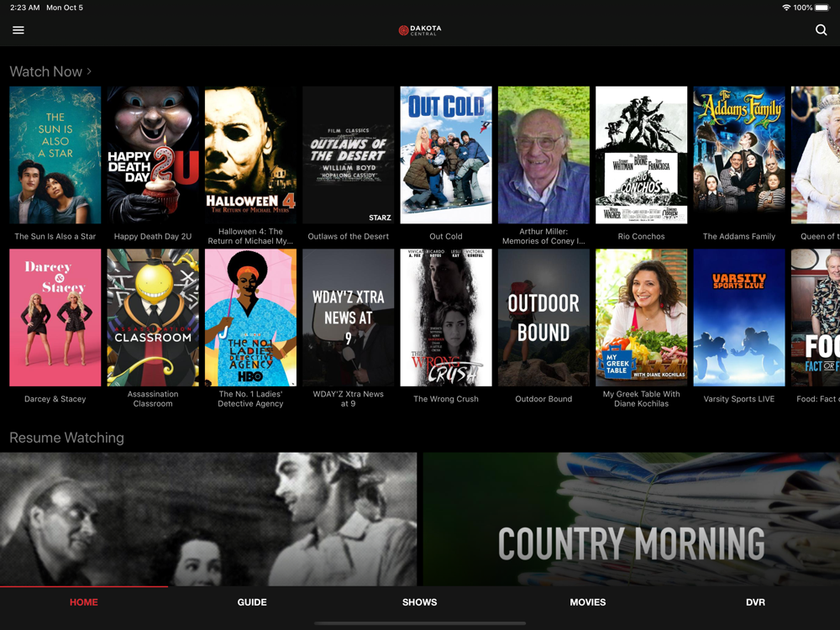Open My Greek Table poster
Viewport: 840px width, 630px height.
(x=641, y=318)
